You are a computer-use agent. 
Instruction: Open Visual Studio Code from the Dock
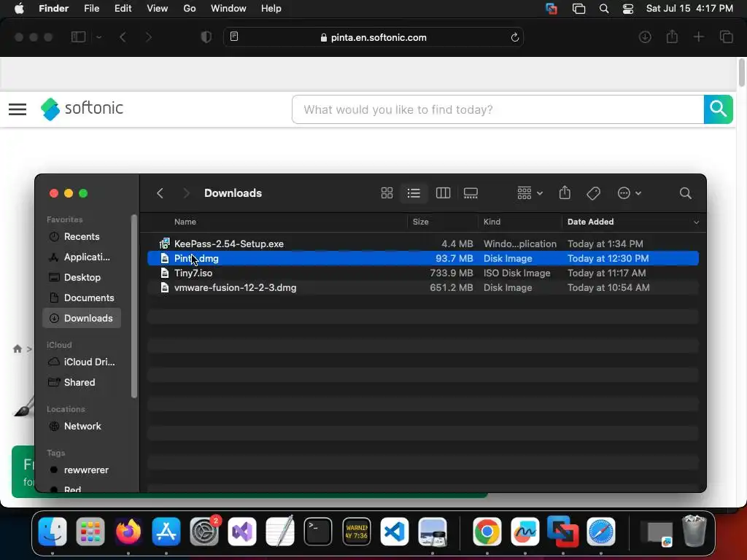[395, 532]
